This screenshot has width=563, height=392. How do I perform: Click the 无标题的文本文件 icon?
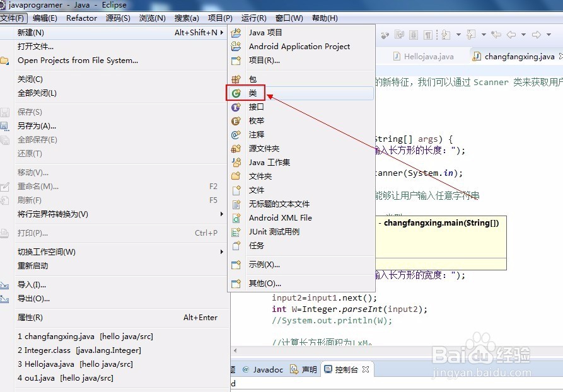pyautogui.click(x=236, y=204)
